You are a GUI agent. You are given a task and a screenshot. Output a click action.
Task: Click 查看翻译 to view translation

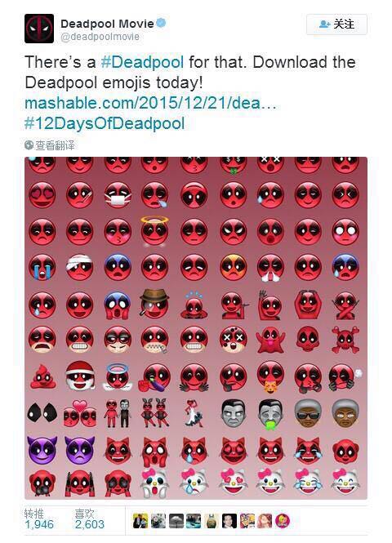pyautogui.click(x=55, y=145)
